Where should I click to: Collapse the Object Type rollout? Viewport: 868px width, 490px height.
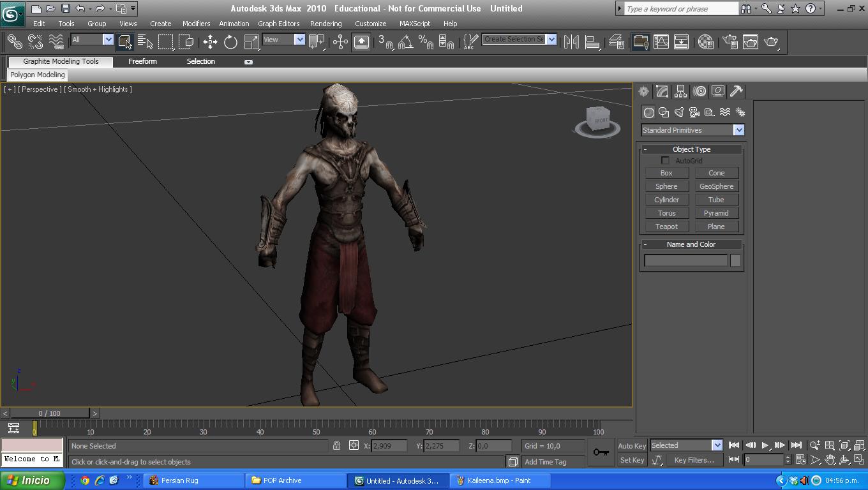click(x=691, y=149)
